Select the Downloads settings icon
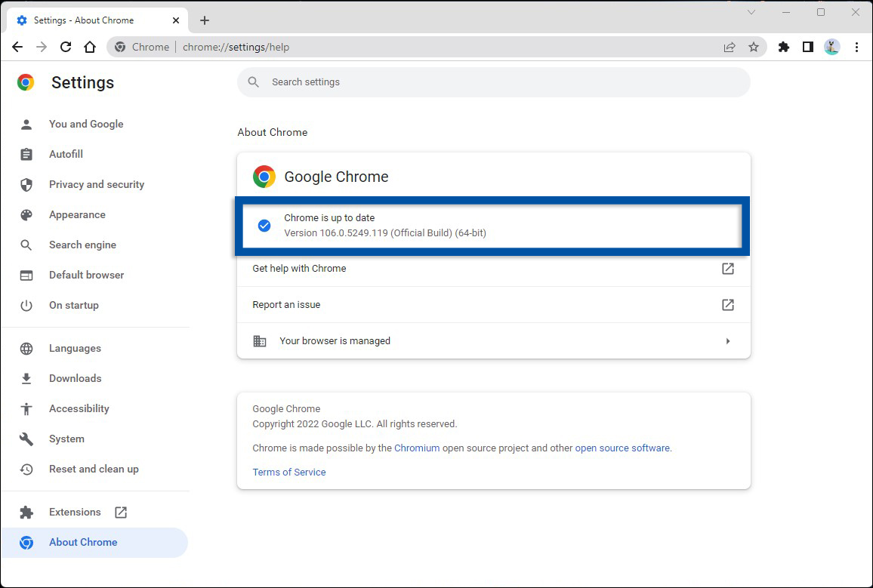 pos(26,378)
